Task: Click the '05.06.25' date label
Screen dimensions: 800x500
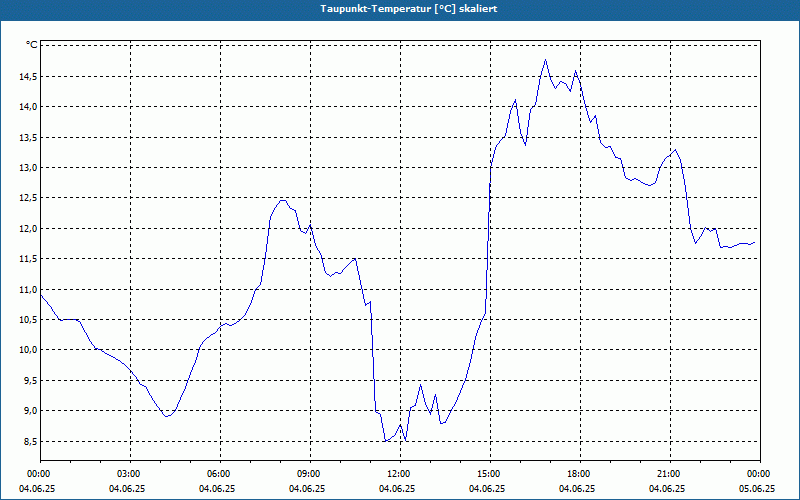Action: (757, 488)
